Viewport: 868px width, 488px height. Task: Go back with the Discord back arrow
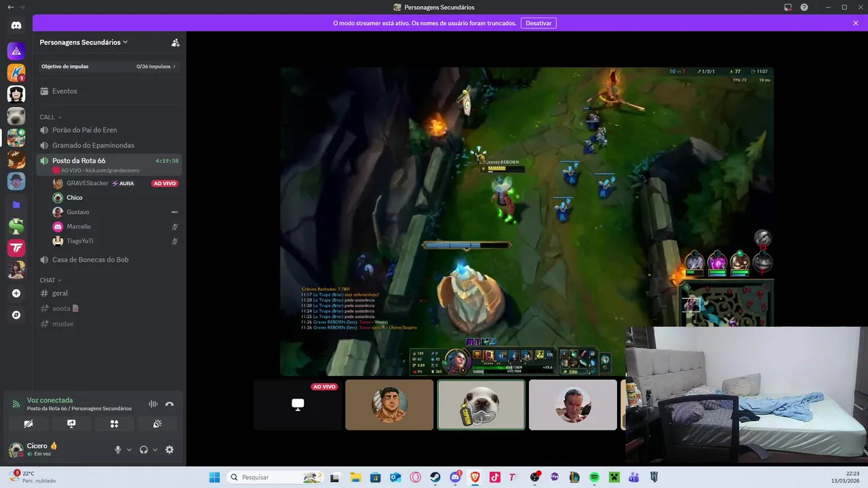tap(10, 7)
